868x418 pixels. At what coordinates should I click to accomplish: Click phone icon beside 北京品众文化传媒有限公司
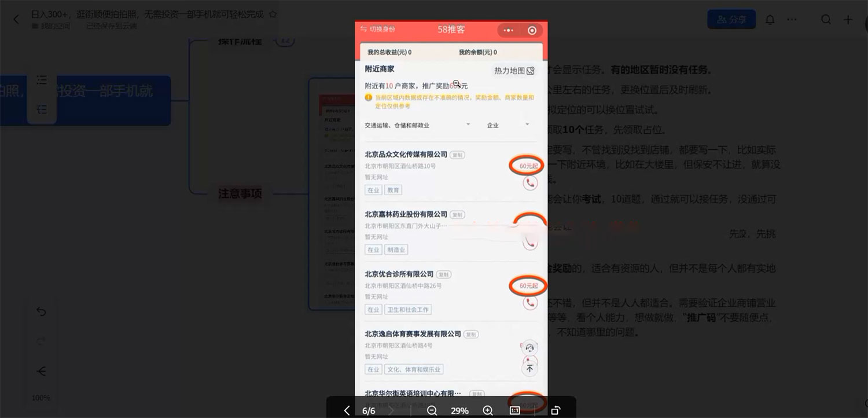[530, 182]
